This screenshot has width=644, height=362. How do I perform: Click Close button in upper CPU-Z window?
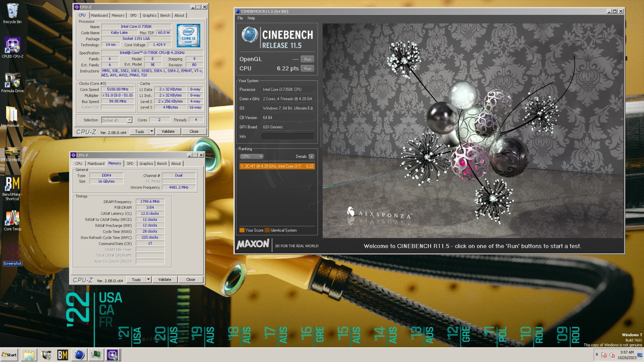[194, 131]
